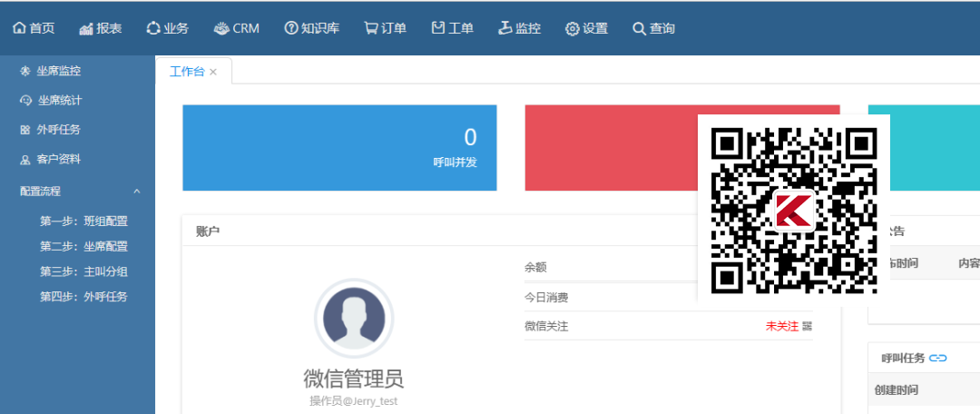Click the 0 value in 呼叫并发 card
The image size is (980, 414).
470,138
